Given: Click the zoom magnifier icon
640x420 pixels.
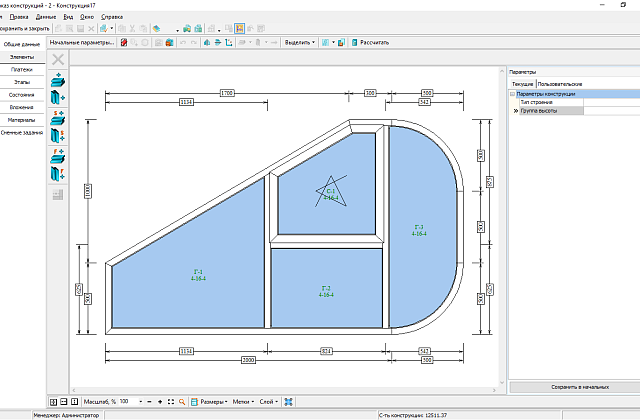Looking at the screenshot, I should click(x=182, y=402).
